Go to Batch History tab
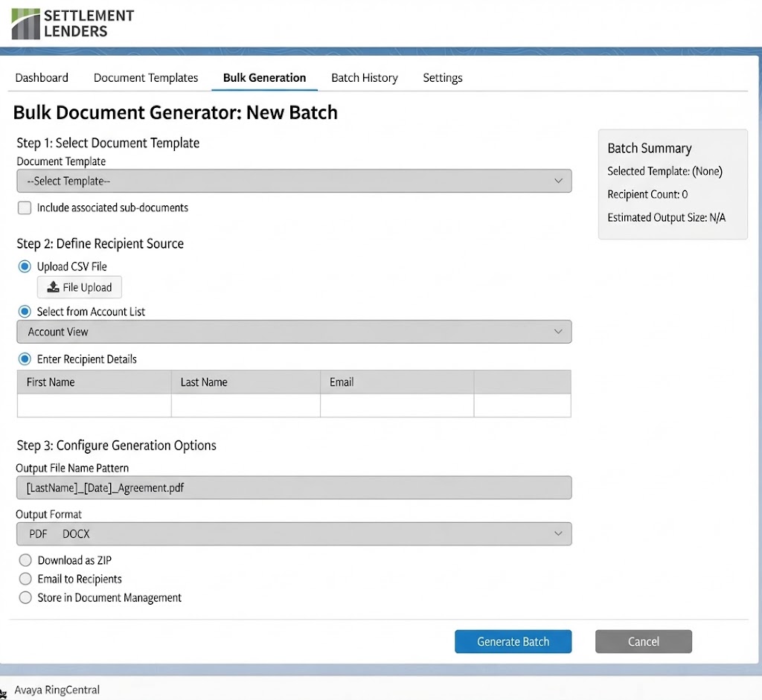This screenshot has height=700, width=762. tap(365, 77)
